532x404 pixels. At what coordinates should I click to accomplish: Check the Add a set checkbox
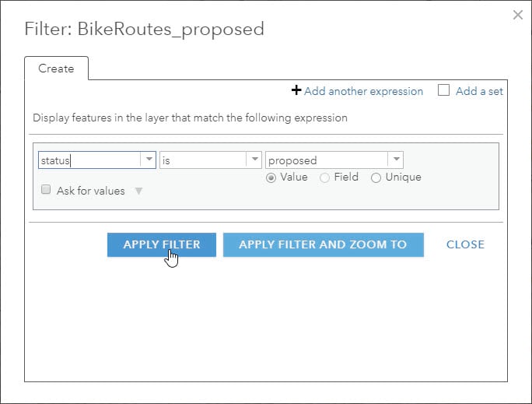(443, 90)
